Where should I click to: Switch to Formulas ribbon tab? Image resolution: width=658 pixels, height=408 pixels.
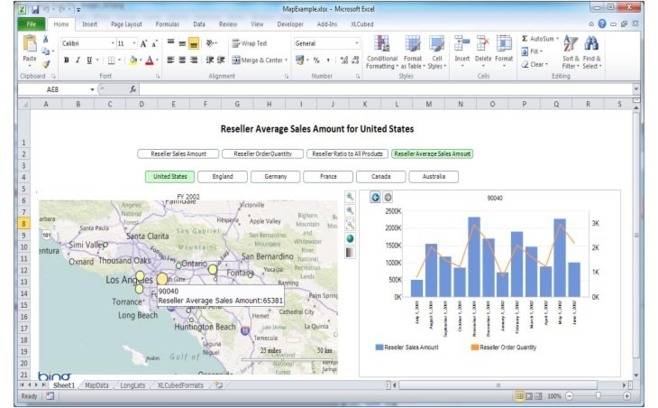pyautogui.click(x=167, y=24)
